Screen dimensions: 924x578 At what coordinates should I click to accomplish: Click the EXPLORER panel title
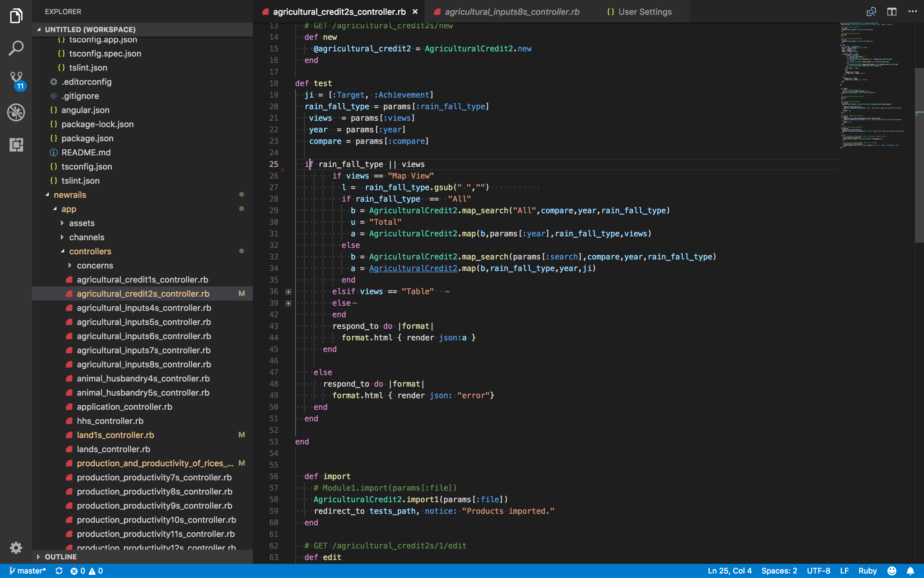tap(63, 12)
